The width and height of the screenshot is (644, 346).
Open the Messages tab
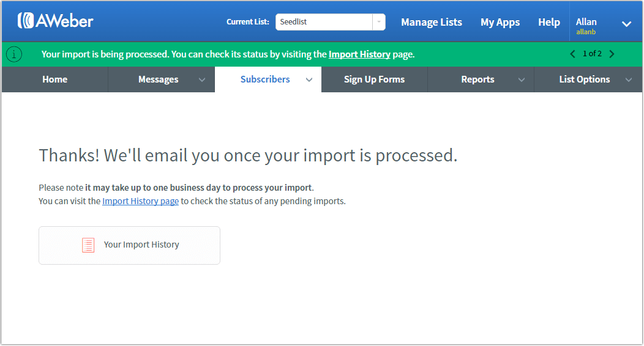(x=162, y=79)
